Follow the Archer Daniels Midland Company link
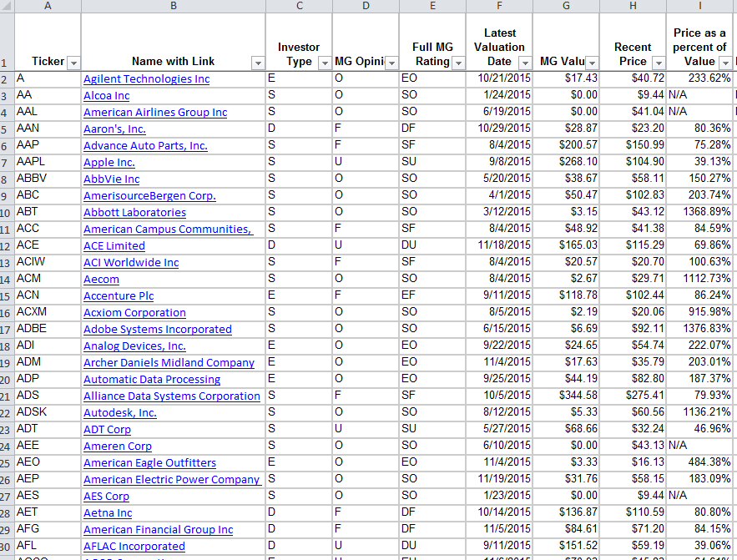Viewport: 737px width, 560px height. point(169,363)
